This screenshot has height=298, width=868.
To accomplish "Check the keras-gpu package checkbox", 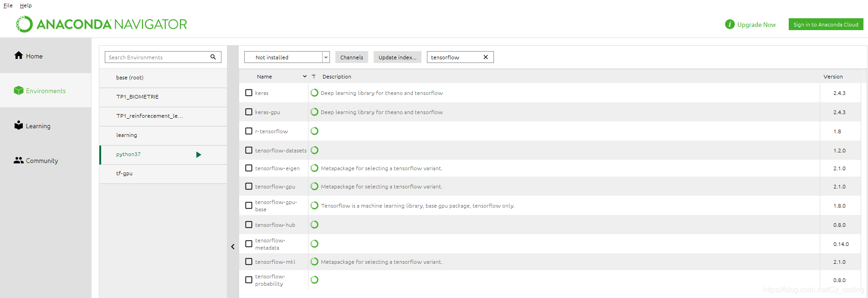I will click(x=249, y=112).
